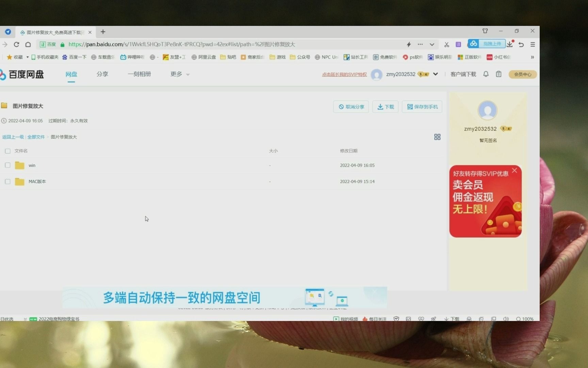The width and height of the screenshot is (588, 368).
Task: Click the 取消分享 button
Action: click(351, 107)
